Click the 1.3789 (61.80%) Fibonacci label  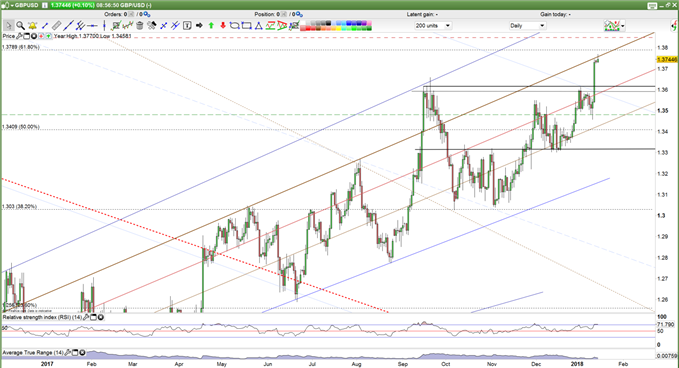(21, 47)
